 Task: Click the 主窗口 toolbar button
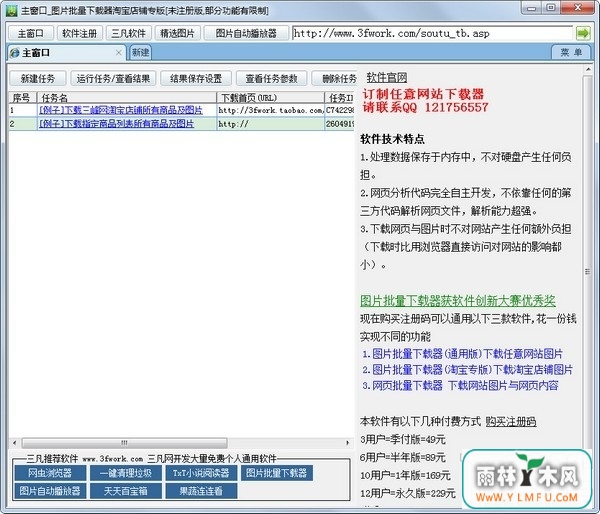pos(31,33)
